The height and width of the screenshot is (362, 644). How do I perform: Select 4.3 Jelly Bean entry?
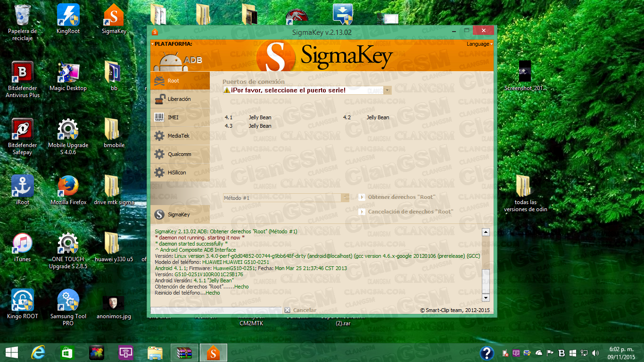[248, 126]
